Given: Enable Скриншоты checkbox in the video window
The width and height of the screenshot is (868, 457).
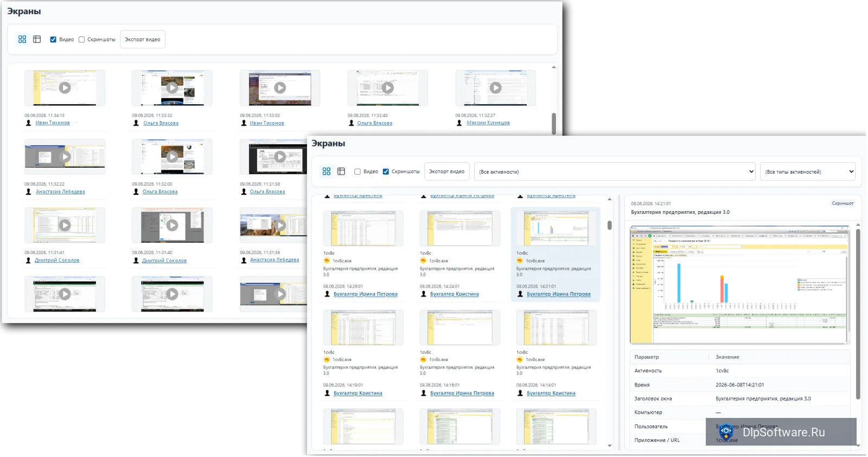Looking at the screenshot, I should point(81,40).
